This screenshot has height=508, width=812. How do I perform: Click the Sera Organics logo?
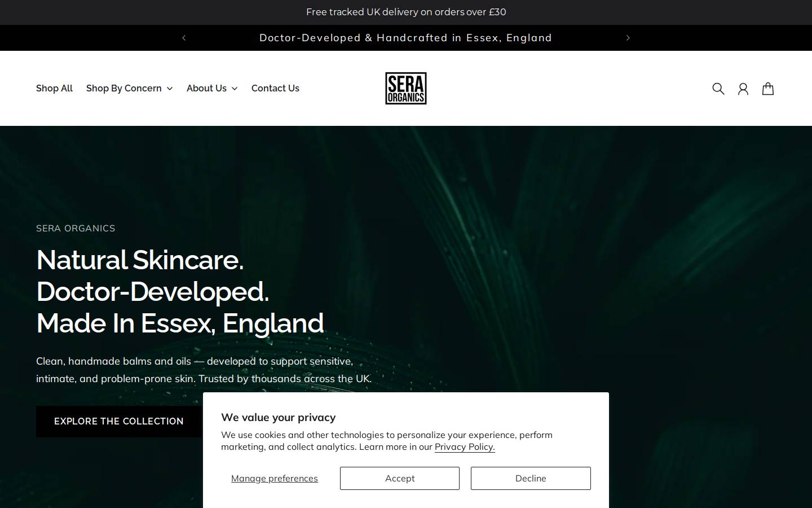pos(406,88)
